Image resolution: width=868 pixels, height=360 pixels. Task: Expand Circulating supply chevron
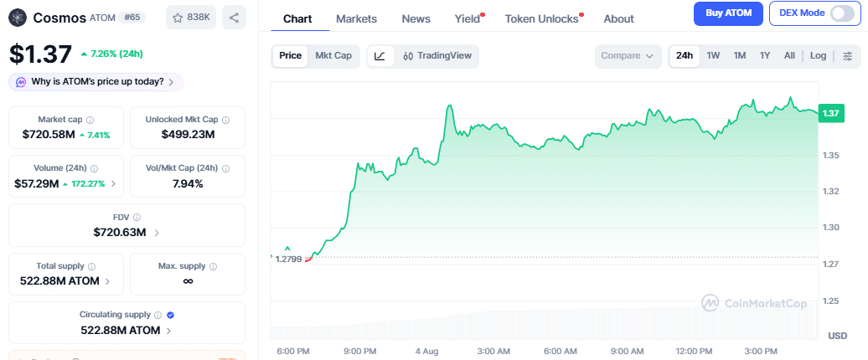click(168, 331)
